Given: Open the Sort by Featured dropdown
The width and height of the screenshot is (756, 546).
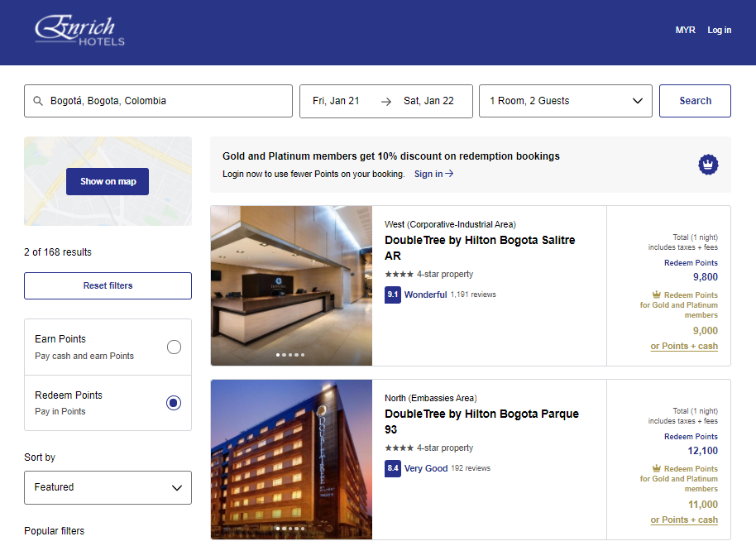Looking at the screenshot, I should point(108,487).
